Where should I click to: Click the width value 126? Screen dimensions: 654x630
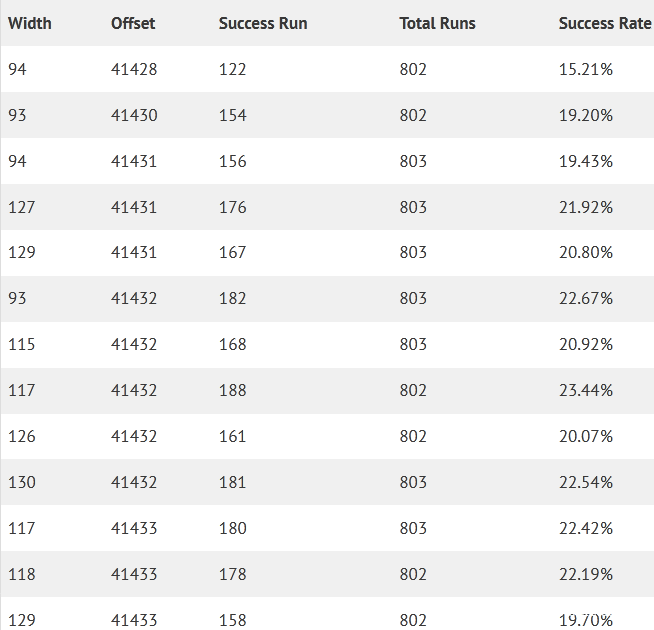pos(21,436)
